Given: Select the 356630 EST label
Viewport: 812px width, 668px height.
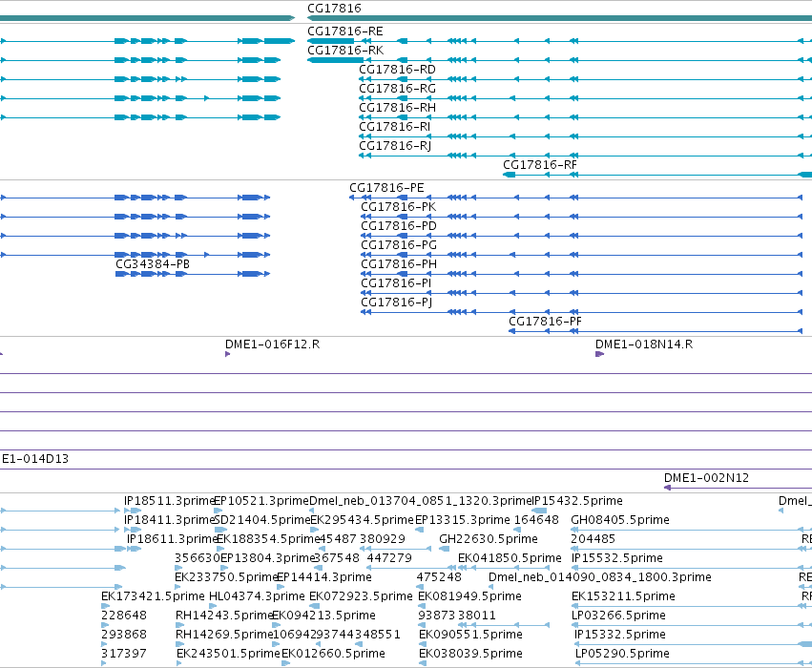Looking at the screenshot, I should click(198, 558).
